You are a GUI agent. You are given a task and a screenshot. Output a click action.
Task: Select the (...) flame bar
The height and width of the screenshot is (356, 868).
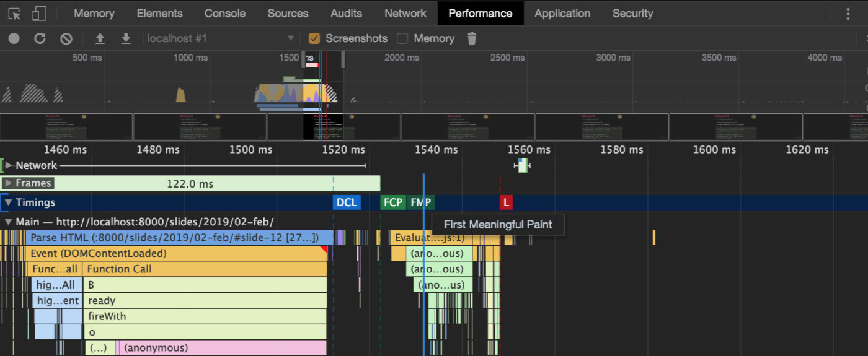coord(99,348)
